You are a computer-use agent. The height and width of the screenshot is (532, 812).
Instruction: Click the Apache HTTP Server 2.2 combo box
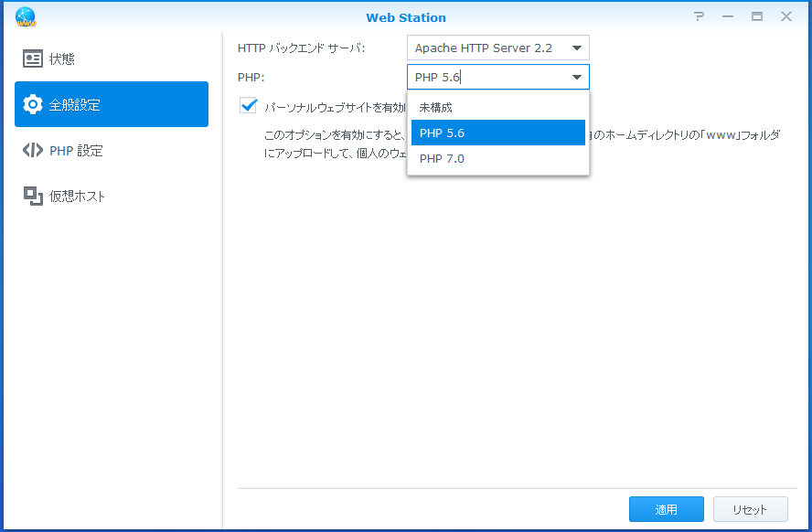(x=497, y=48)
